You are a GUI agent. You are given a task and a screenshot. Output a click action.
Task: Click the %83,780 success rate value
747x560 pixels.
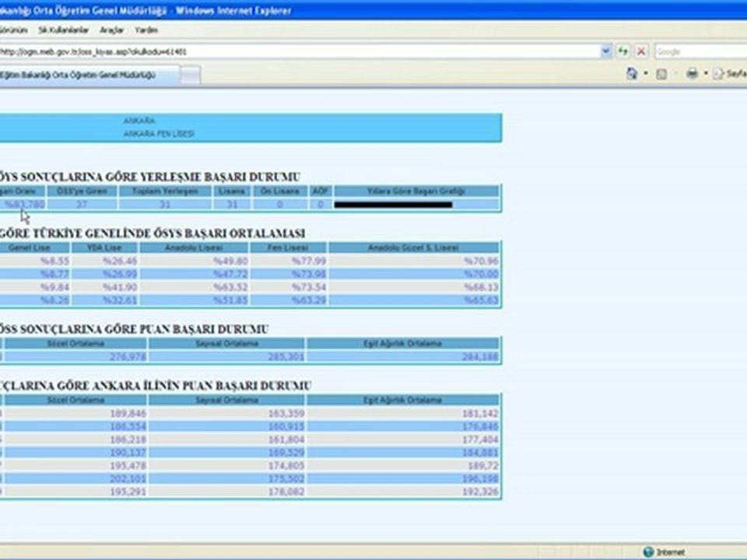point(24,205)
